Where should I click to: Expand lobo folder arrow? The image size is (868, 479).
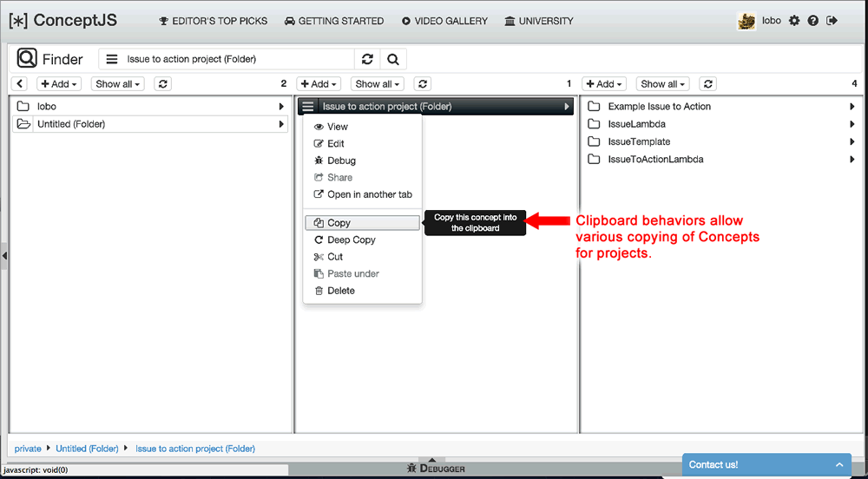tap(282, 107)
